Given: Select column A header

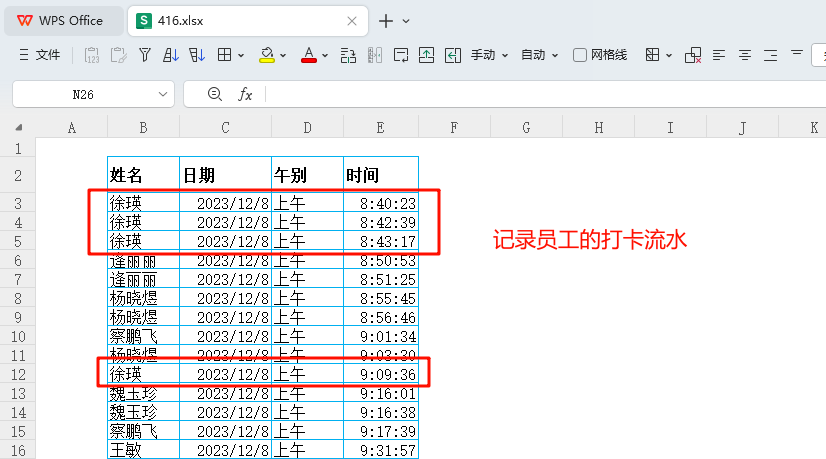Looking at the screenshot, I should click(x=72, y=128).
